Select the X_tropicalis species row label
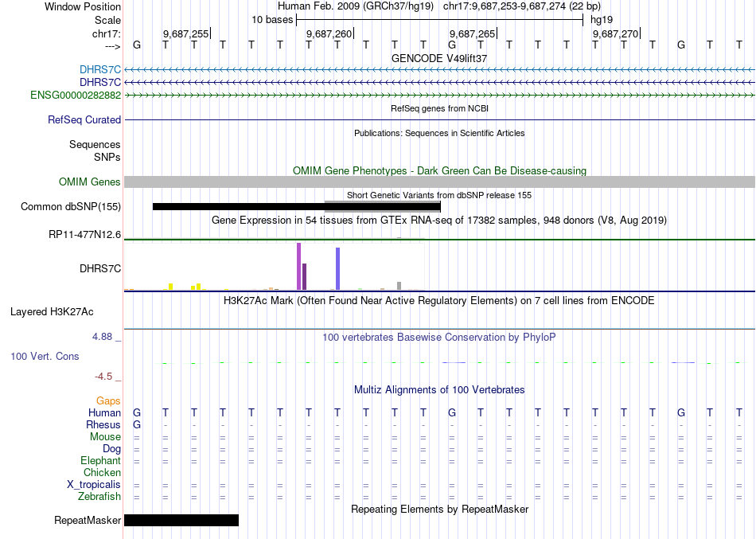Viewport: 756px width, 539px height. coord(94,485)
